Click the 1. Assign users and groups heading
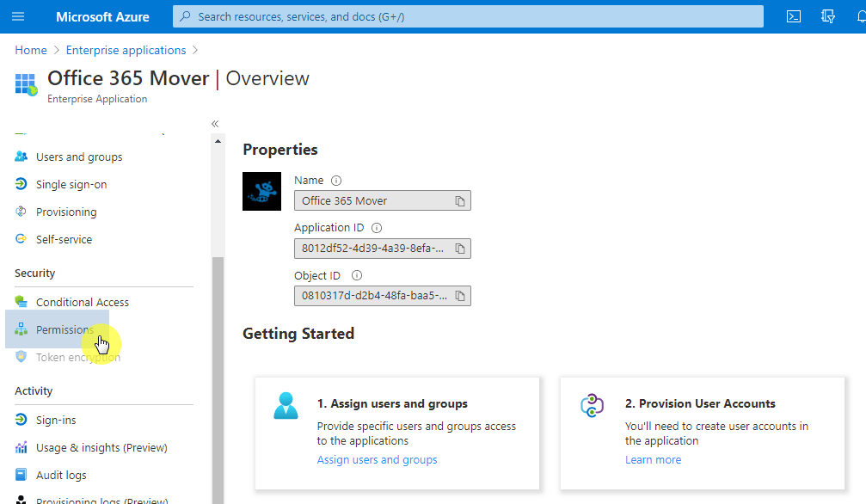The height and width of the screenshot is (504, 866). click(x=392, y=404)
